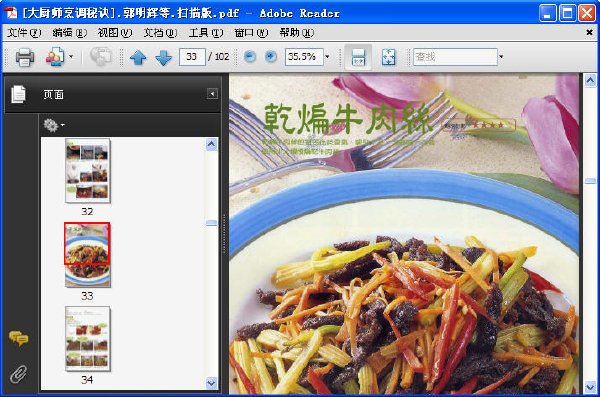Screen dimensions: 600x397
Task: Click the Adobe PDF icon in title bar
Action: (x=11, y=13)
